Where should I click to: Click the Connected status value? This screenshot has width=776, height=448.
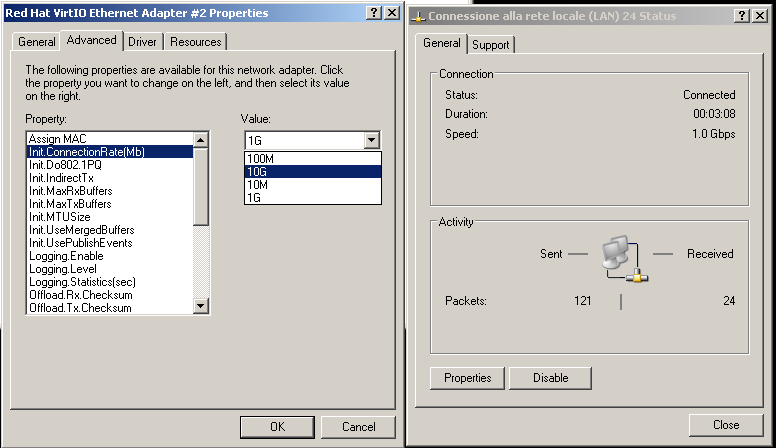point(709,95)
